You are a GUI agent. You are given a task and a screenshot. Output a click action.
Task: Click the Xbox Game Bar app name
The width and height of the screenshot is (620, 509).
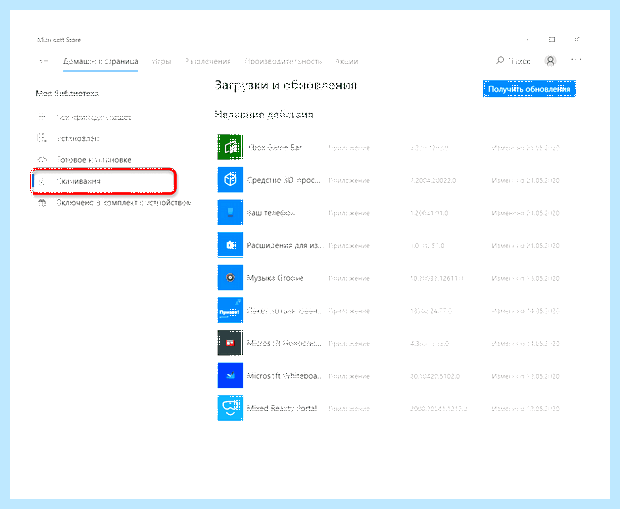[x=275, y=147]
